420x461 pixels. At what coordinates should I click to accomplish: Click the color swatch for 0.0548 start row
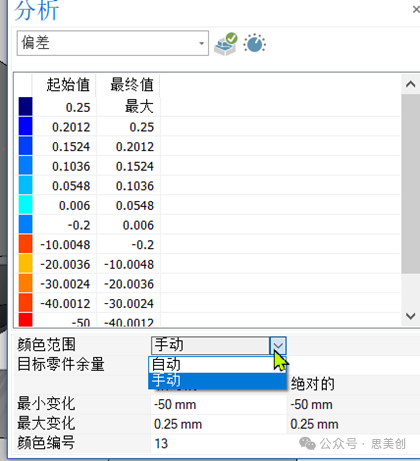click(x=25, y=185)
